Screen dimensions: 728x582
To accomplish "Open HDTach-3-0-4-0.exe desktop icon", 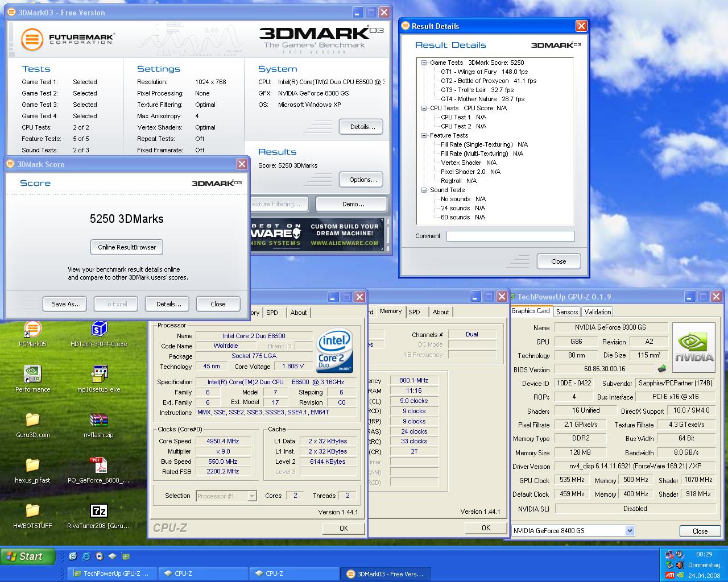I will (x=99, y=333).
